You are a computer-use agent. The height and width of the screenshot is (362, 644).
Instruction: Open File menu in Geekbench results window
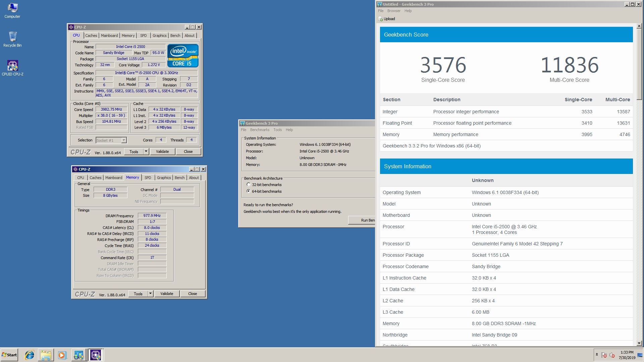381,11
